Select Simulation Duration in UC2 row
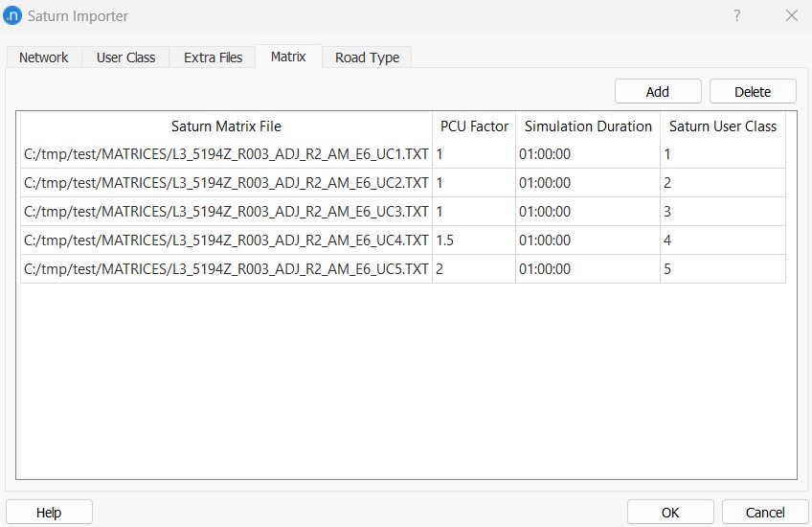The height and width of the screenshot is (527, 812). (x=588, y=182)
